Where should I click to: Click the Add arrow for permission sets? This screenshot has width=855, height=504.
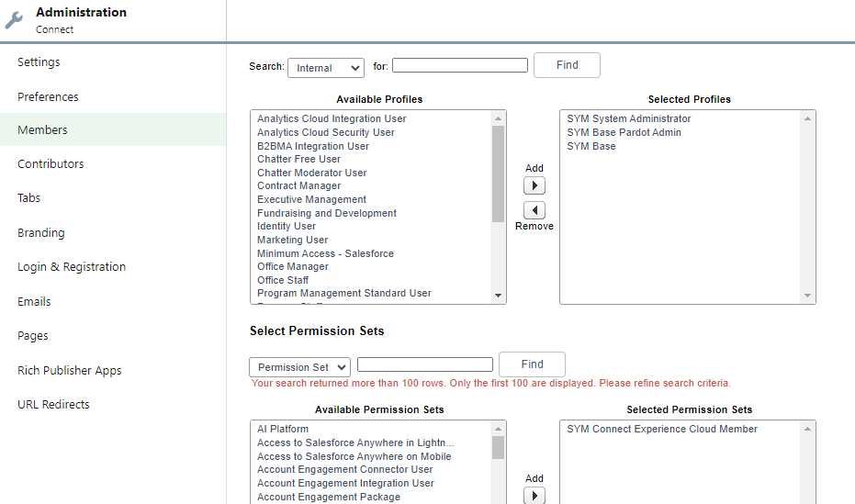point(534,496)
